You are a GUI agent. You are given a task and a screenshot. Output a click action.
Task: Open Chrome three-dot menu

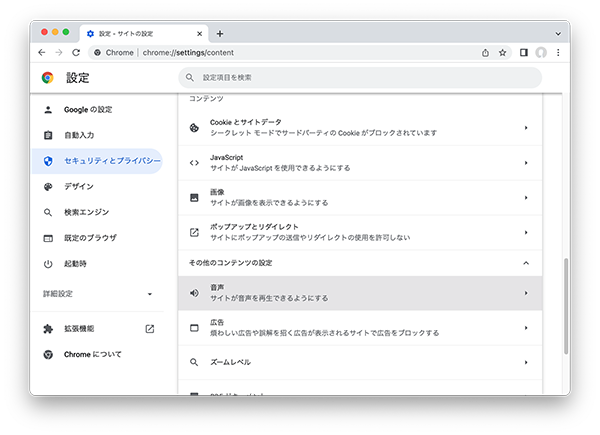(558, 52)
